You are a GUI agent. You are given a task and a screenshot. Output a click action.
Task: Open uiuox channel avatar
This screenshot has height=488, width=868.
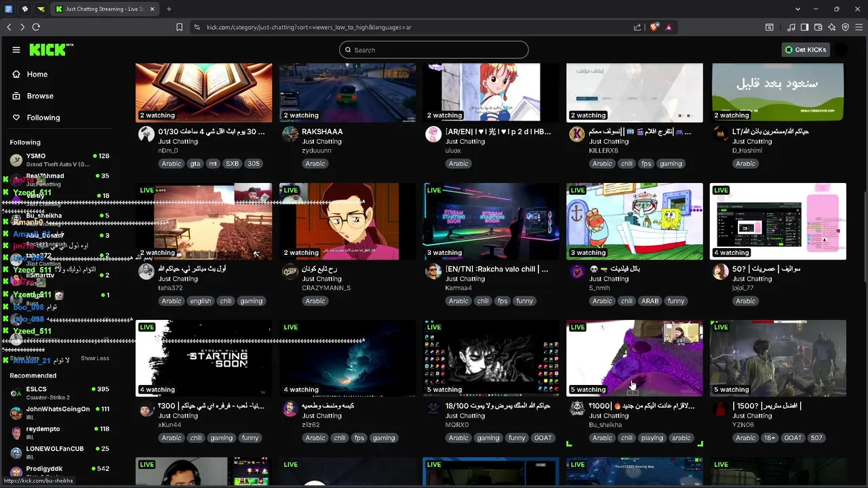point(433,134)
